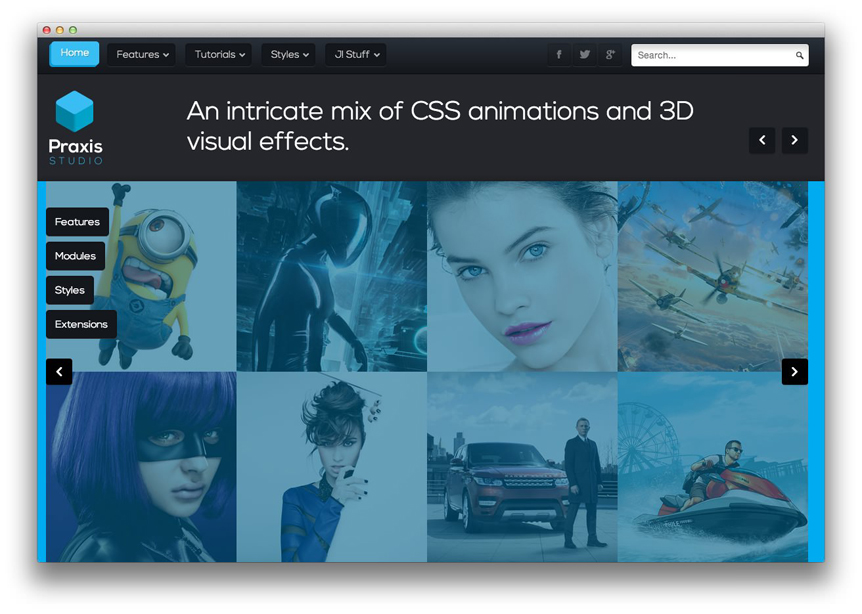This screenshot has width=862, height=614.
Task: Click the Extensions side button
Action: pyautogui.click(x=81, y=324)
